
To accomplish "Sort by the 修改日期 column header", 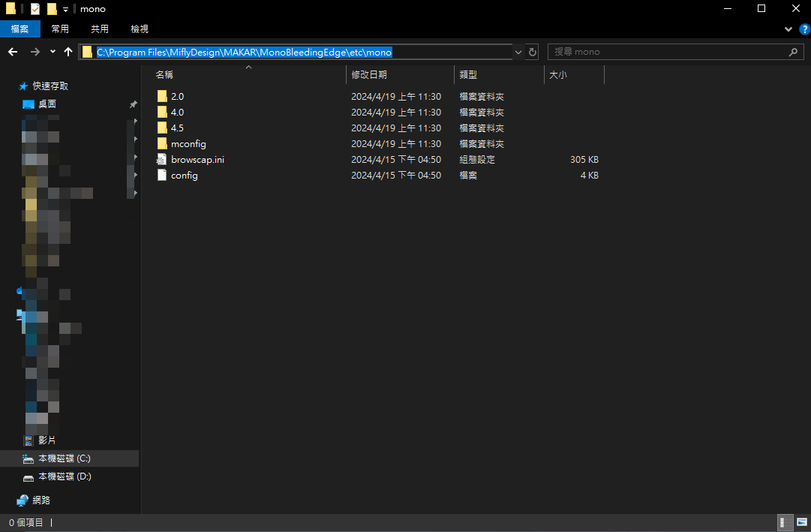I will point(369,75).
